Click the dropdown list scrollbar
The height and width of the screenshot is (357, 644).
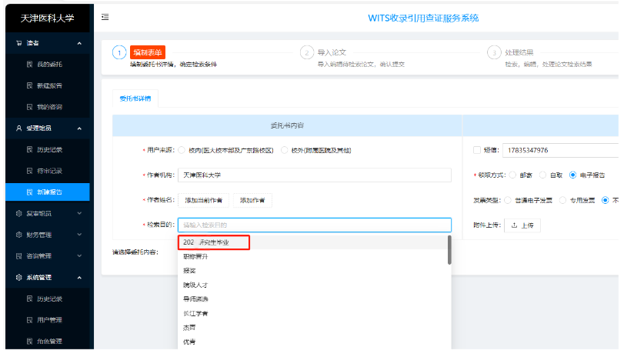click(x=449, y=250)
